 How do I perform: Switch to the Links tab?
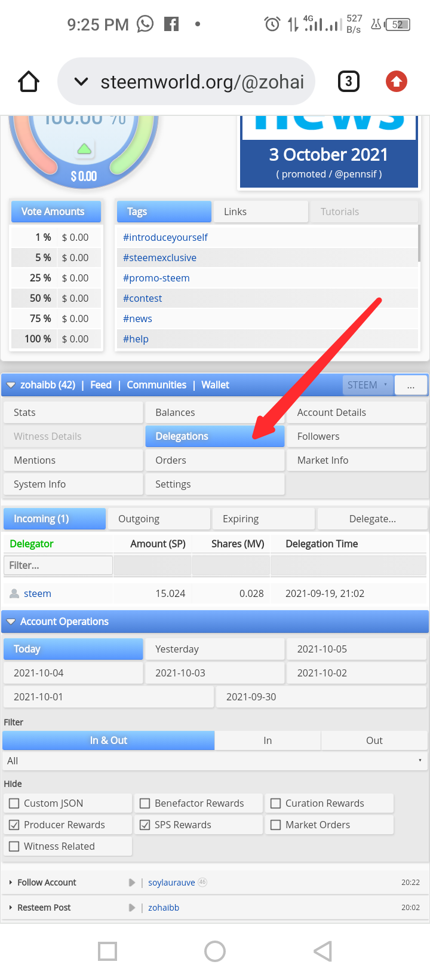[261, 212]
